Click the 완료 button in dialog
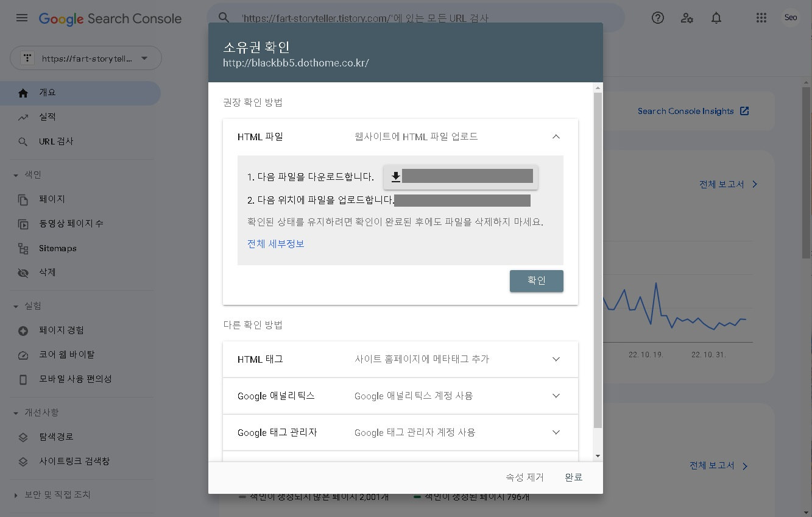Image resolution: width=812 pixels, height=517 pixels. [574, 477]
